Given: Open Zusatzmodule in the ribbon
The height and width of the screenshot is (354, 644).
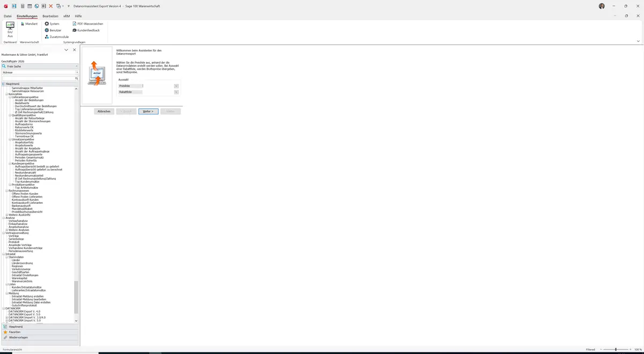Looking at the screenshot, I should point(57,36).
